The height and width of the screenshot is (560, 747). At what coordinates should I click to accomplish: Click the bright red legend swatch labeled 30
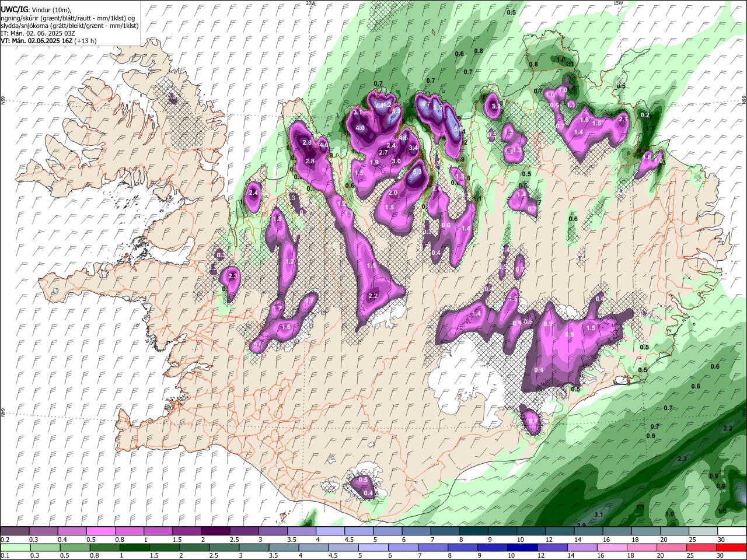click(x=731, y=547)
